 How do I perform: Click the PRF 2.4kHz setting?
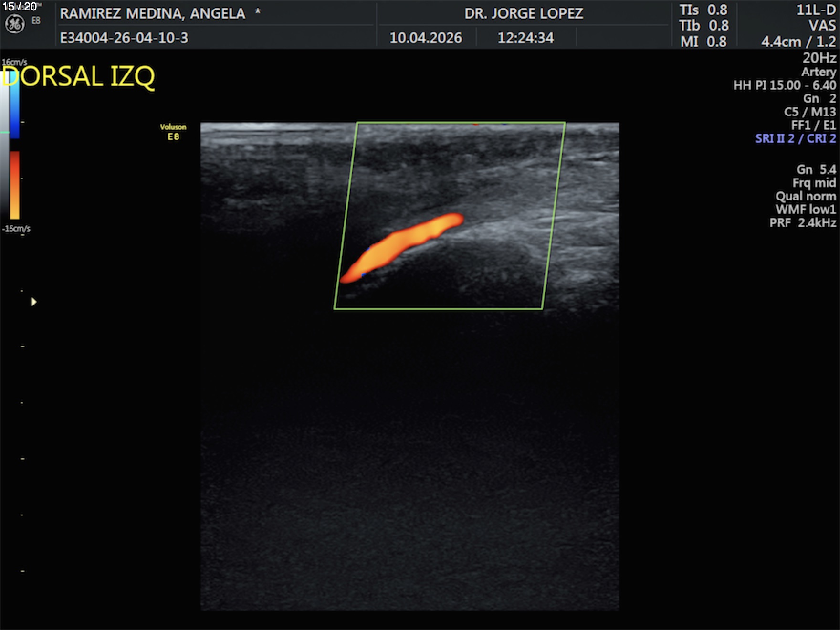[803, 223]
